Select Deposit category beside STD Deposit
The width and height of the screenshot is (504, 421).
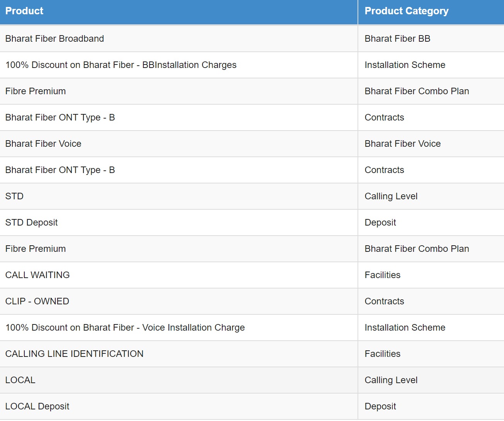pyautogui.click(x=380, y=222)
